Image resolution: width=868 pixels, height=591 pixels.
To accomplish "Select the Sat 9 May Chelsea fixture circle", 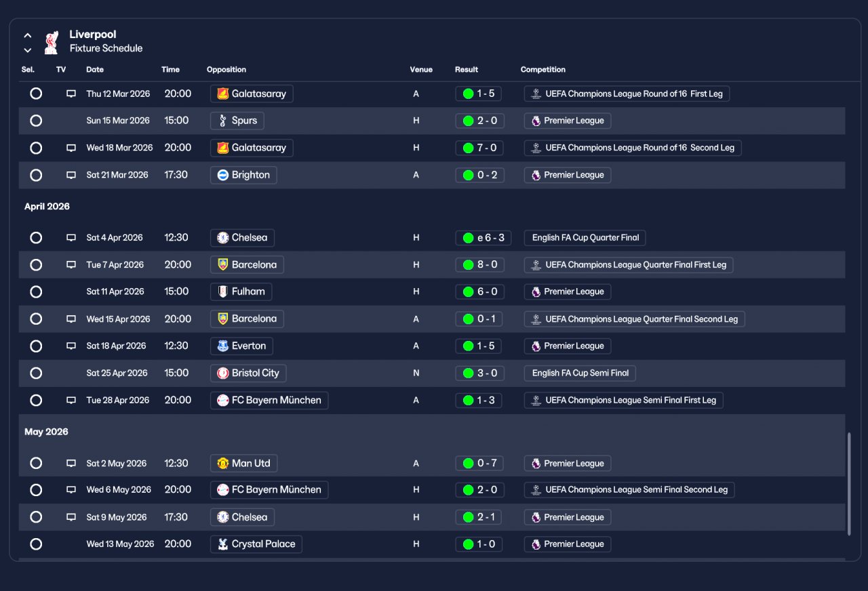I will click(x=36, y=517).
